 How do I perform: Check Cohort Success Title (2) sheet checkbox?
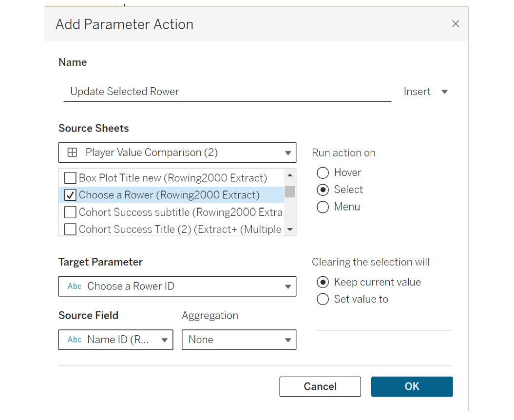(70, 229)
